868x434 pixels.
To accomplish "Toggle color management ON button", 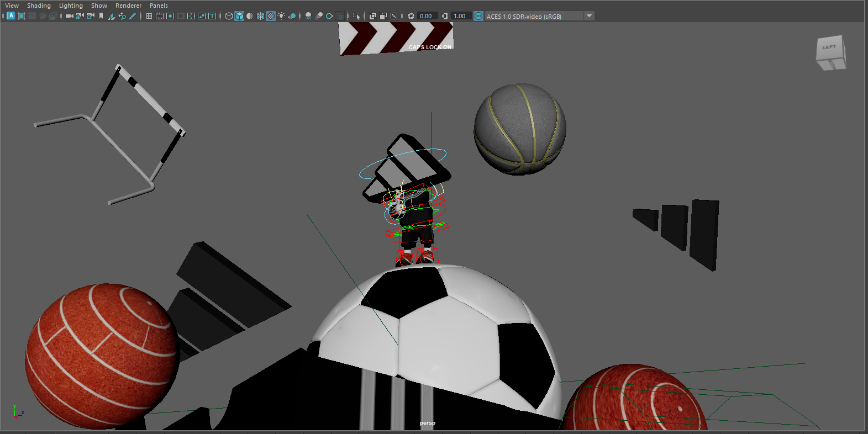I will click(x=478, y=16).
